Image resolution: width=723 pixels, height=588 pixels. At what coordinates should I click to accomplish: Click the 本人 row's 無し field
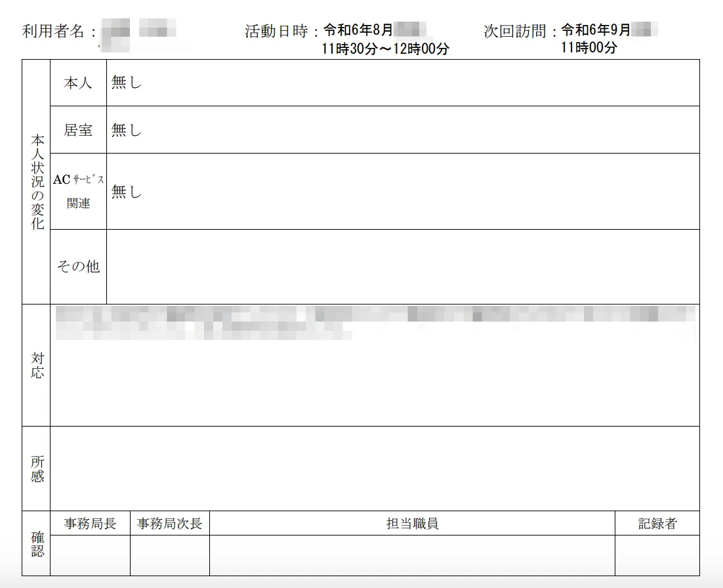(402, 83)
